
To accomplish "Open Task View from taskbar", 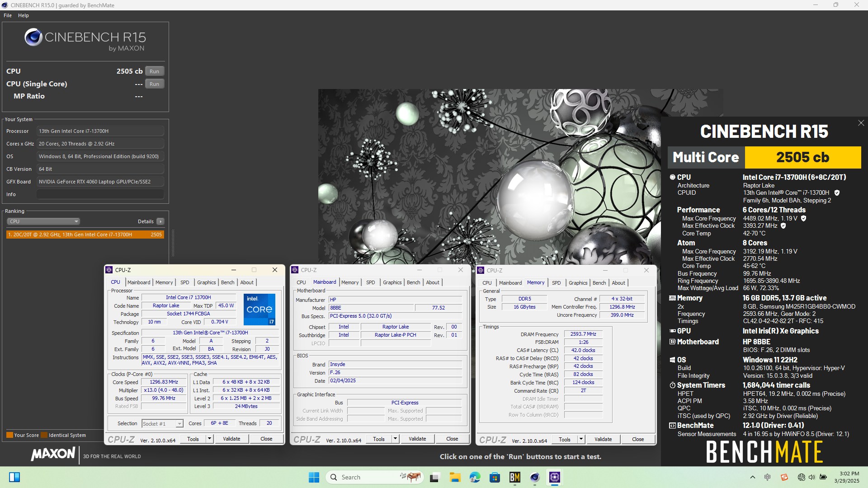I will coord(434,477).
